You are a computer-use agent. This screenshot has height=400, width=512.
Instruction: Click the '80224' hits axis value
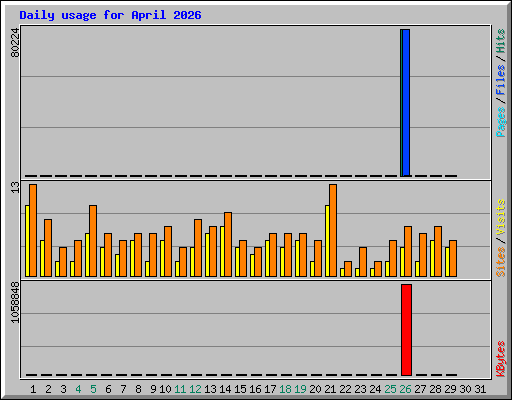point(15,43)
